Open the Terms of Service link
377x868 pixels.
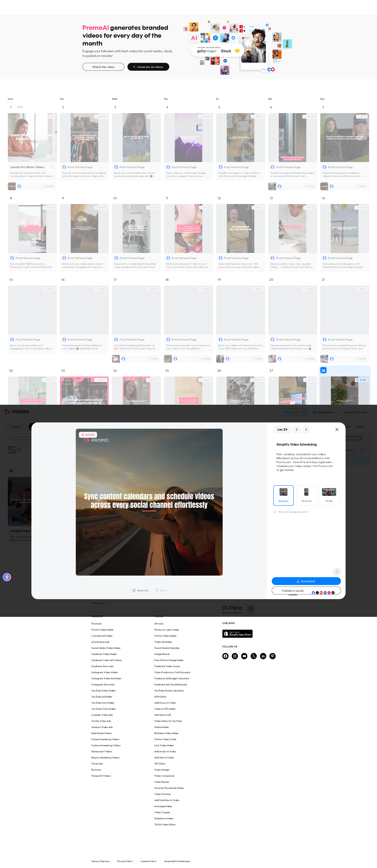pos(100,861)
